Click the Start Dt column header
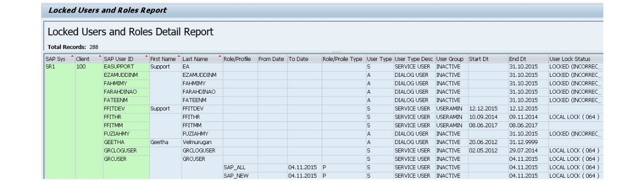The image size is (644, 182). 488,59
